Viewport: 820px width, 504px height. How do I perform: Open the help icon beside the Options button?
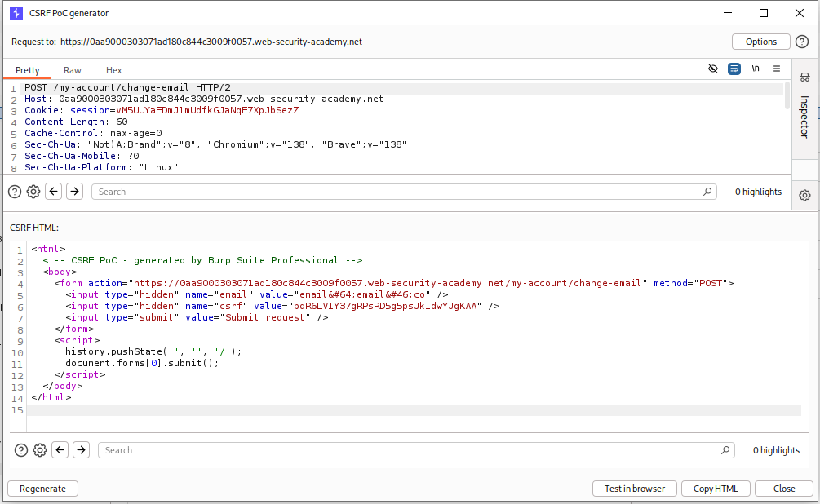[802, 42]
